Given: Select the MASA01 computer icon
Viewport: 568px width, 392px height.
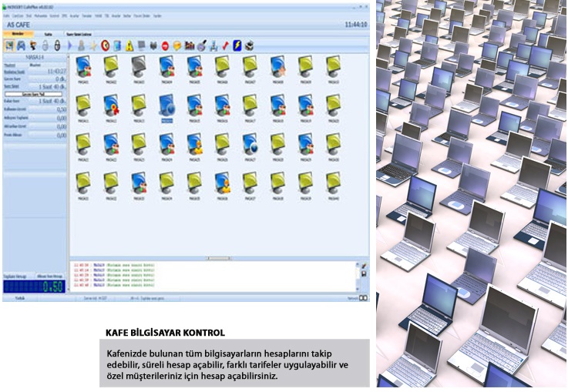Looking at the screenshot, I should [83, 66].
